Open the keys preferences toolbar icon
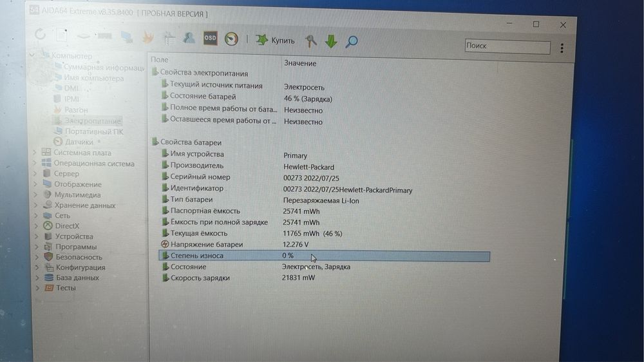644x362 pixels. pos(311,41)
